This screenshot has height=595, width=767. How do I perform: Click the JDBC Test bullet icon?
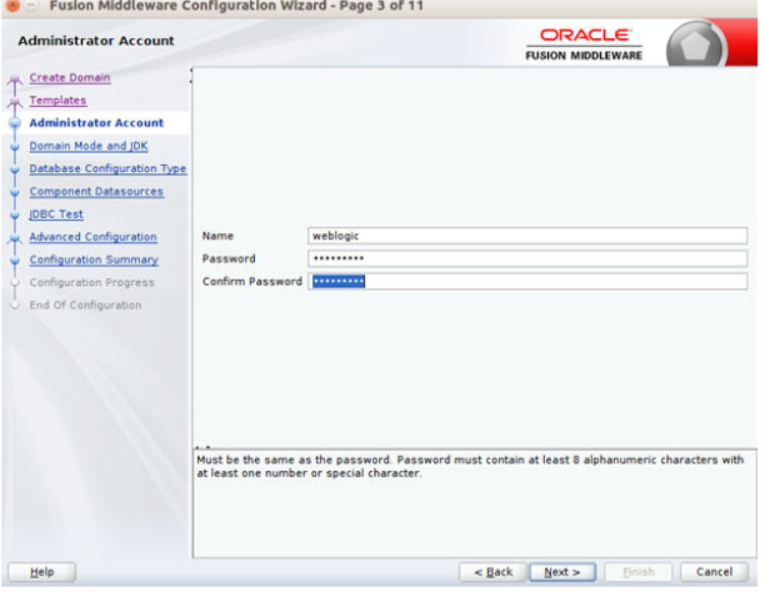pos(15,215)
